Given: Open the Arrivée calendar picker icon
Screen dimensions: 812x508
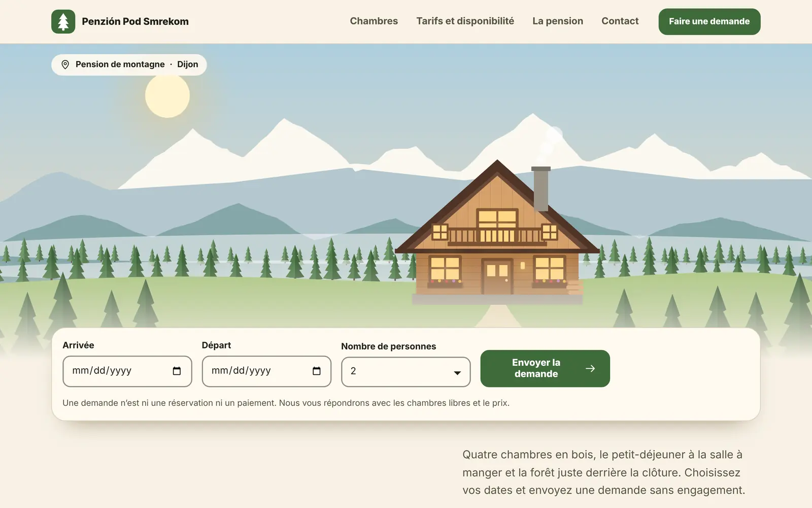Looking at the screenshot, I should coord(177,371).
